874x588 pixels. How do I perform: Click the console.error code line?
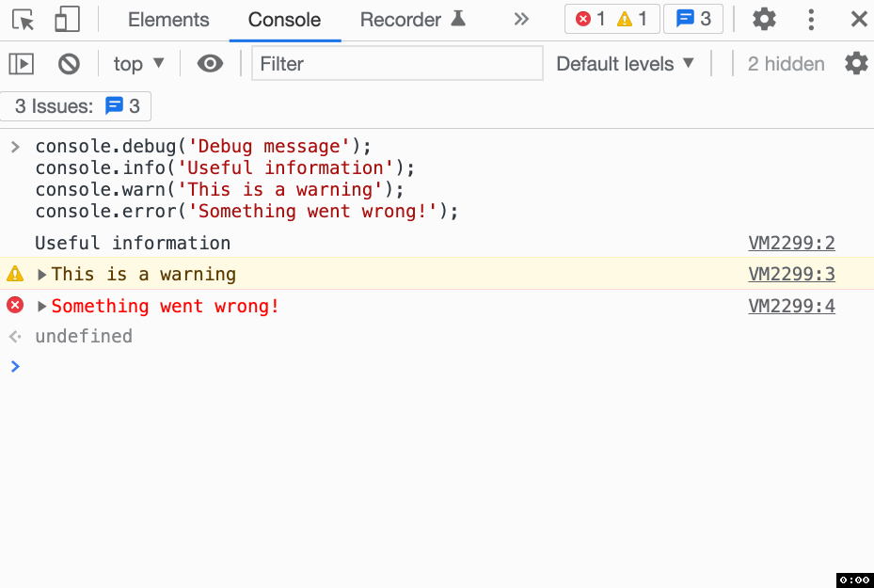click(x=246, y=212)
